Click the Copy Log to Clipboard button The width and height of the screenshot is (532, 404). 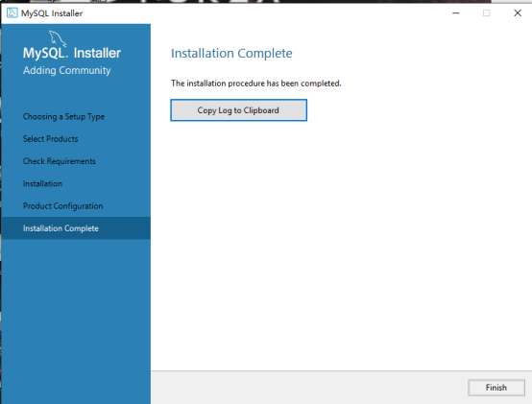(x=238, y=110)
